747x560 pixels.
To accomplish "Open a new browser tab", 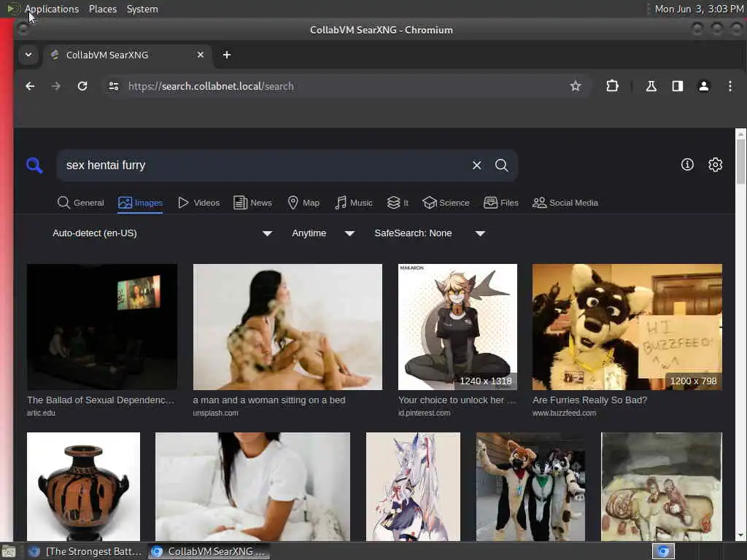I will tap(227, 55).
